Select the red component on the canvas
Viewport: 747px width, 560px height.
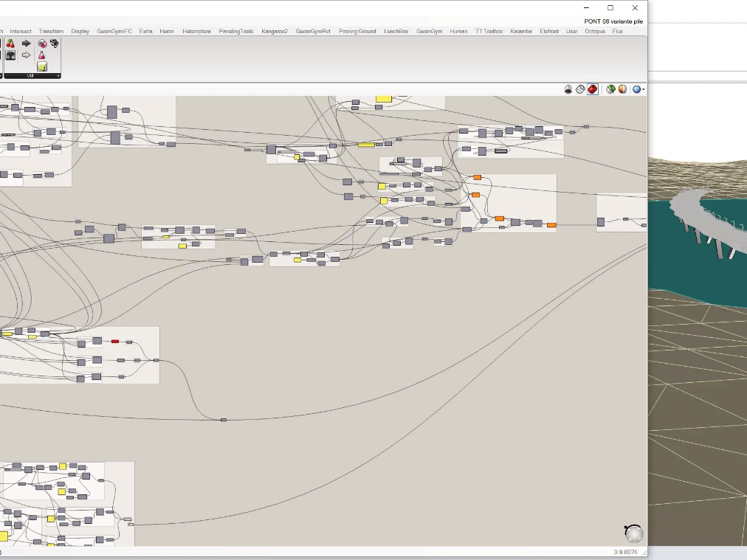[x=115, y=341]
